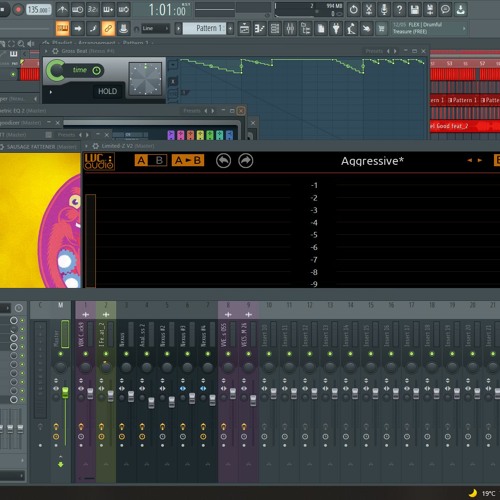
Task: Click the Aggressive preset name
Action: click(x=372, y=161)
